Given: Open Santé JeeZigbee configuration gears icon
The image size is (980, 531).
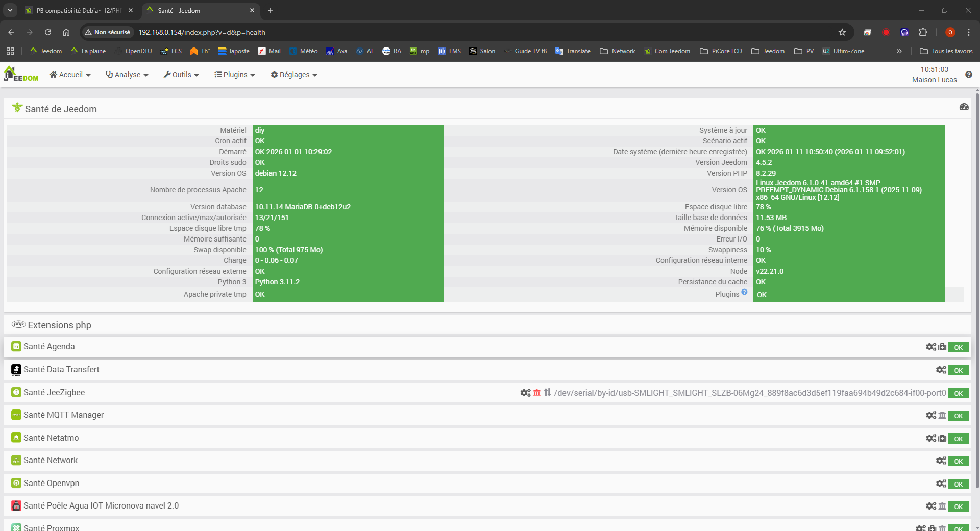Looking at the screenshot, I should [526, 393].
